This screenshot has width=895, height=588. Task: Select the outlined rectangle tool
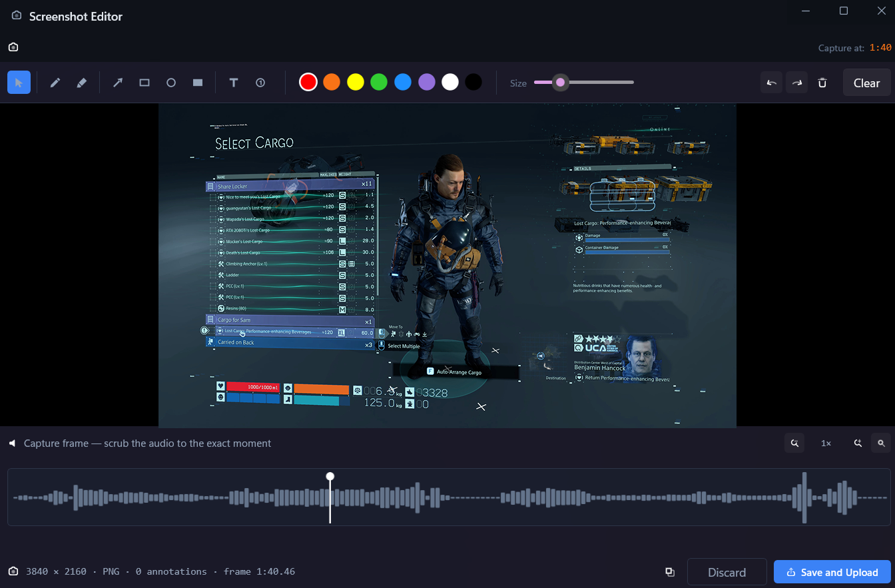[145, 83]
